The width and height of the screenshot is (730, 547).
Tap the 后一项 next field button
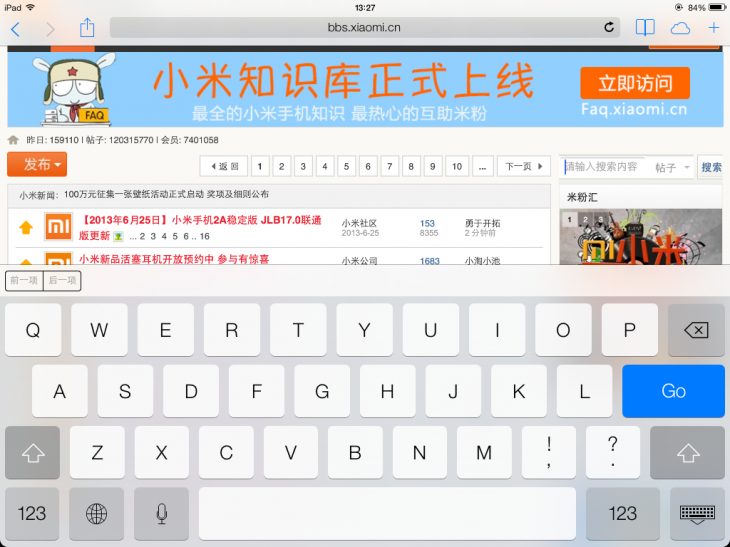click(x=62, y=280)
